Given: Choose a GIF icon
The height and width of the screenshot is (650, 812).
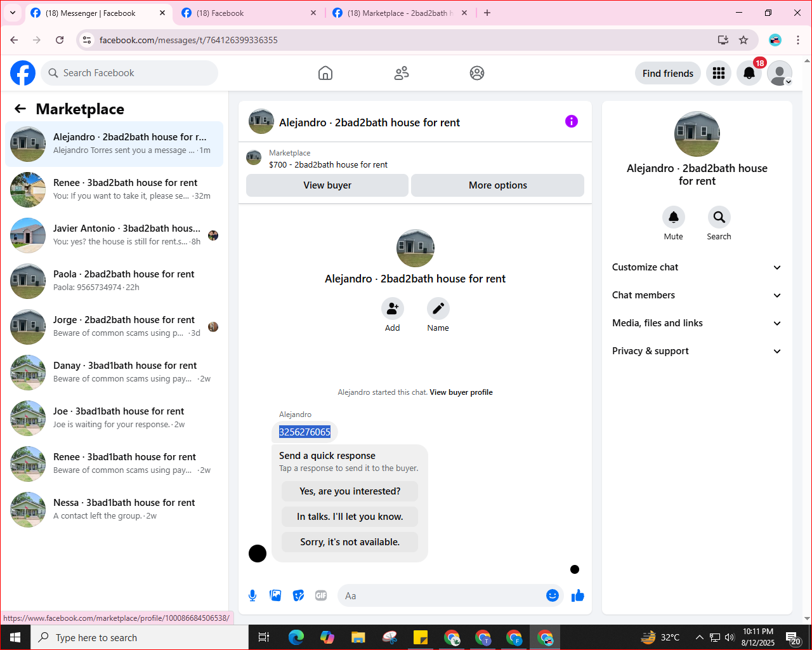Looking at the screenshot, I should point(321,595).
